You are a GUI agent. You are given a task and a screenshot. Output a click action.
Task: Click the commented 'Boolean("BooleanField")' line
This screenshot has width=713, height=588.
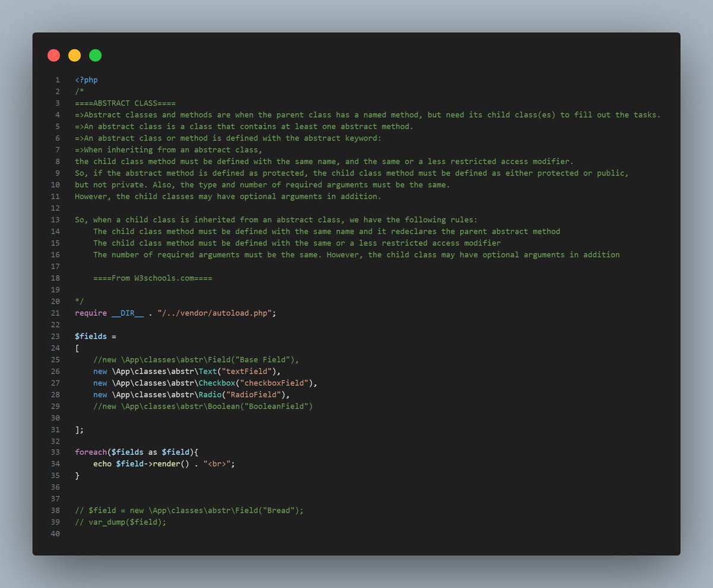click(203, 406)
